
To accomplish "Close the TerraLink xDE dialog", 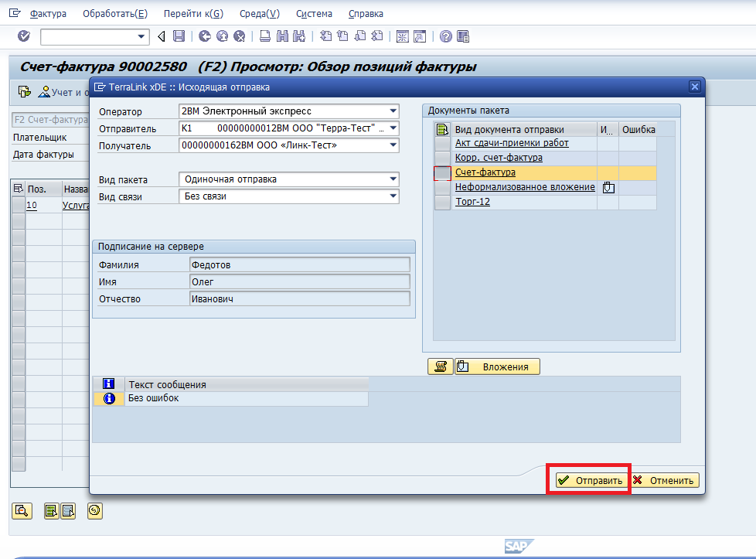I will 694,87.
